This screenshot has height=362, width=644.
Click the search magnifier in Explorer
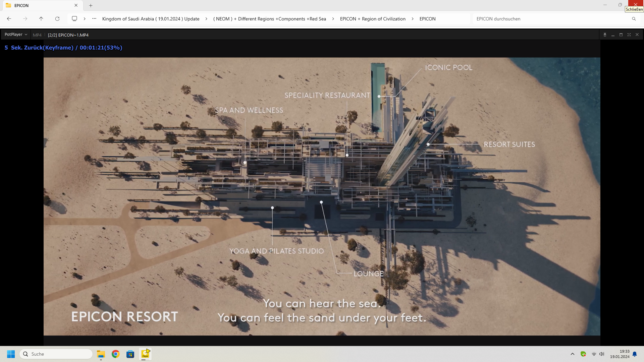click(634, 19)
